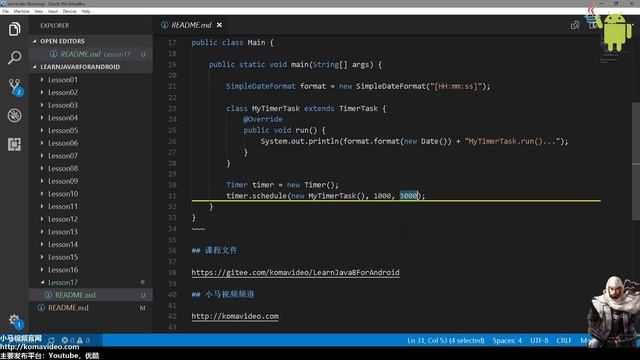Open the Extensions view icon
This screenshot has width=640, height=360.
[x=14, y=144]
